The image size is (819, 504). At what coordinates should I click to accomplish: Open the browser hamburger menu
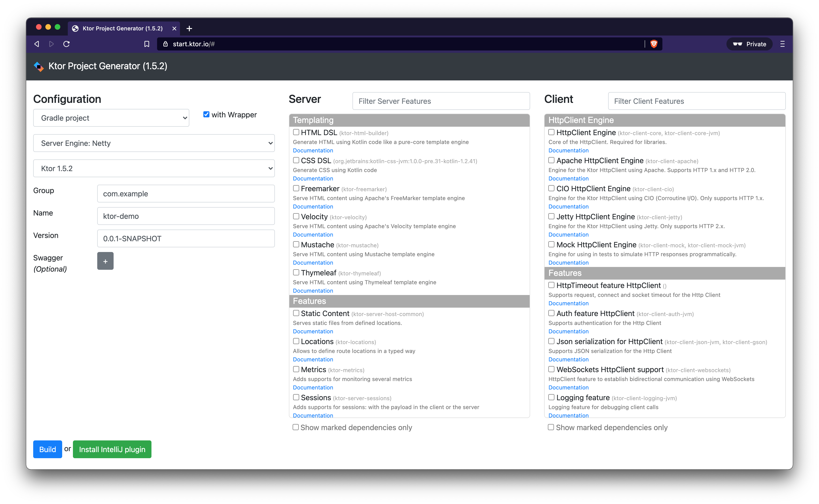(x=782, y=44)
